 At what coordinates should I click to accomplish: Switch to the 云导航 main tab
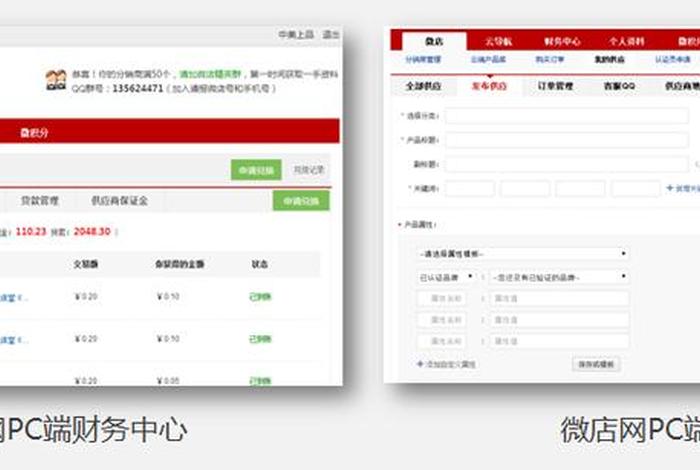pos(498,42)
